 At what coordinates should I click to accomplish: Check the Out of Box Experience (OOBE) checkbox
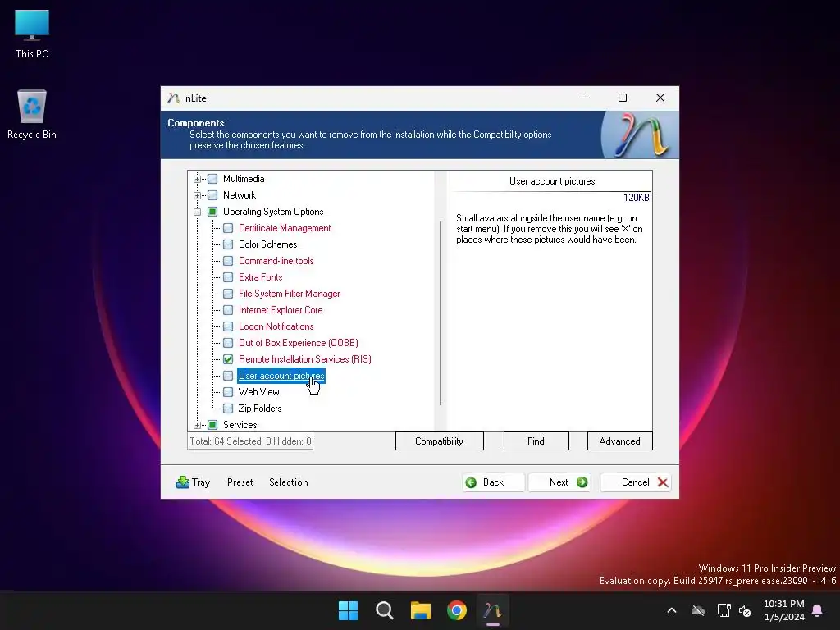pos(228,343)
